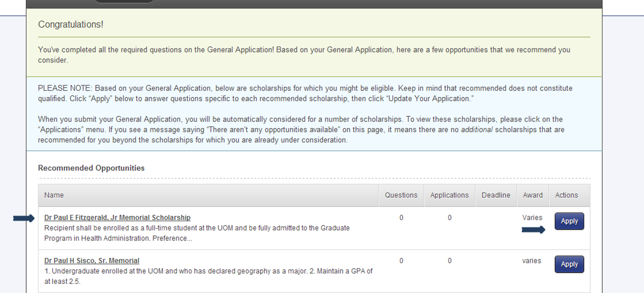Sort the table by Name column
The height and width of the screenshot is (293, 644).
click(54, 195)
